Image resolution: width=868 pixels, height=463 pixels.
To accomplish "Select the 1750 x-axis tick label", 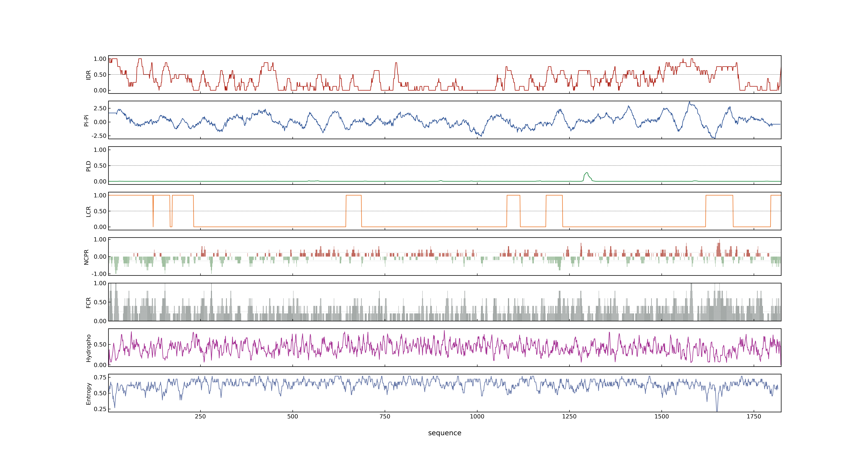I will point(754,416).
